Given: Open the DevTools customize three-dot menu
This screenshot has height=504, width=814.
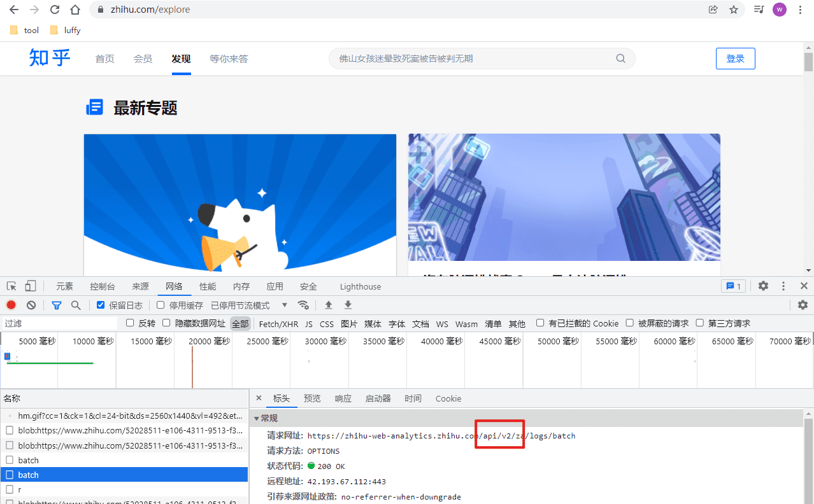Looking at the screenshot, I should 783,286.
